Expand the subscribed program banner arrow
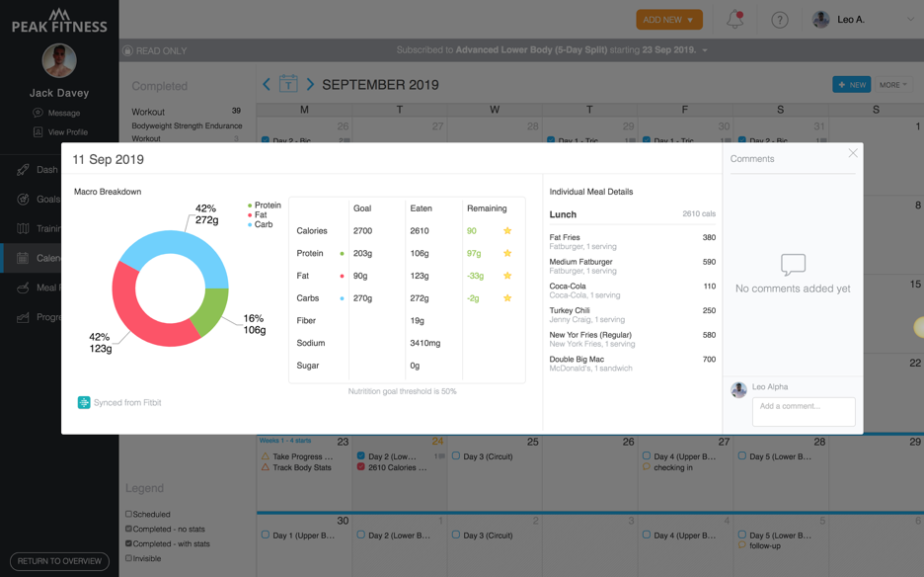This screenshot has height=577, width=924. click(x=705, y=50)
